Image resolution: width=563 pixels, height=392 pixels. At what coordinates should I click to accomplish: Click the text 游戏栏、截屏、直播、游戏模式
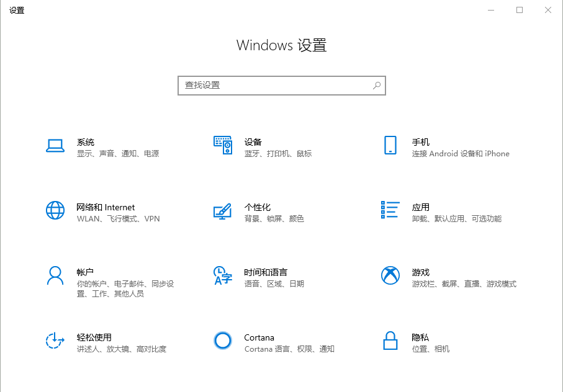tap(464, 284)
